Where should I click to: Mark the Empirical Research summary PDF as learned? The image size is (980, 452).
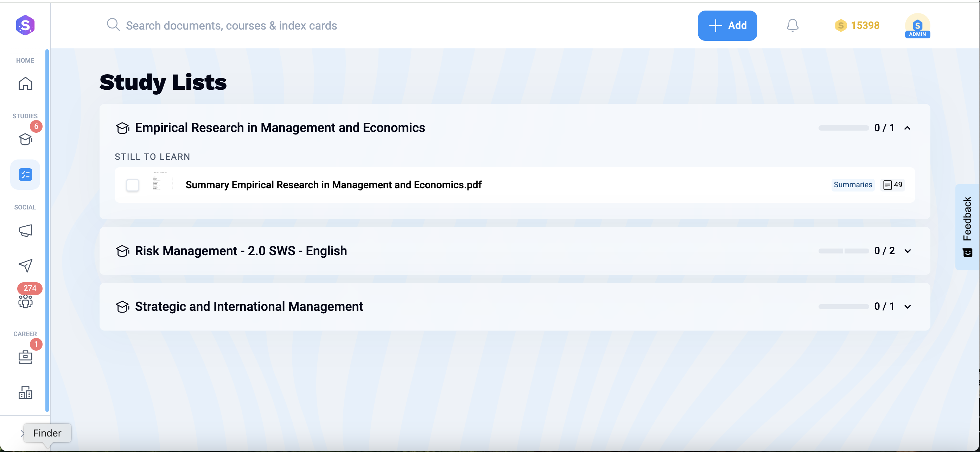pos(133,185)
